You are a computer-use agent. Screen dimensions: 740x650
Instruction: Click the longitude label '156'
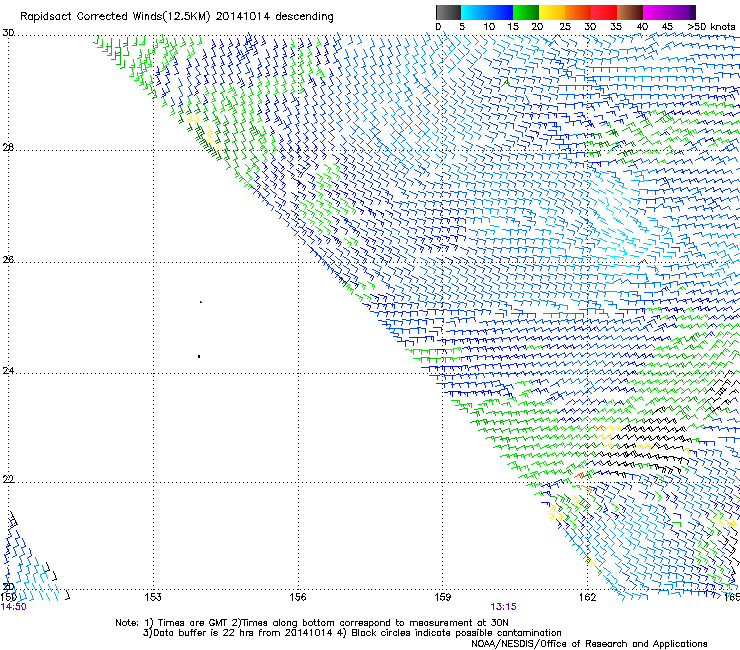298,597
